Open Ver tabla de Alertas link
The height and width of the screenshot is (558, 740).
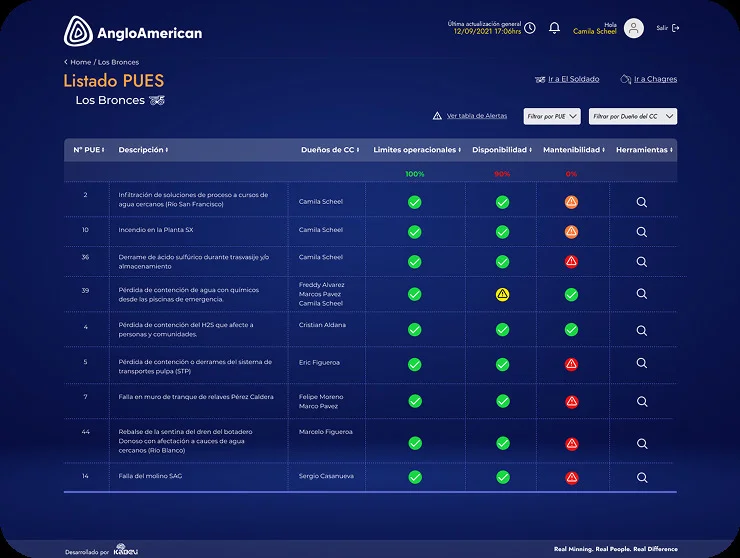[477, 116]
